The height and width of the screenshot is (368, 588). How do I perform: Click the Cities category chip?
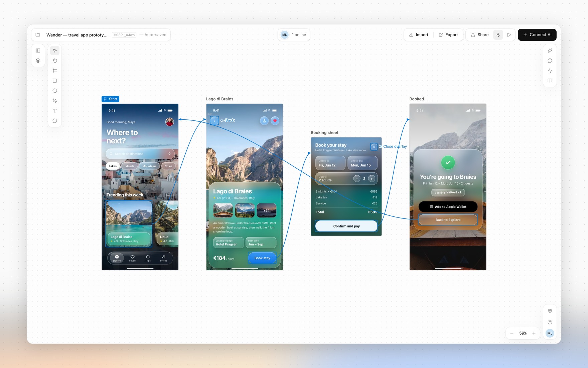coord(168,166)
